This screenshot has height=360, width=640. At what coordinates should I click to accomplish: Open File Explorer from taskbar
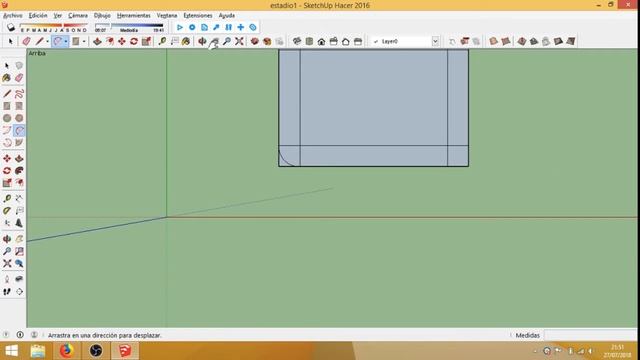[x=38, y=351]
